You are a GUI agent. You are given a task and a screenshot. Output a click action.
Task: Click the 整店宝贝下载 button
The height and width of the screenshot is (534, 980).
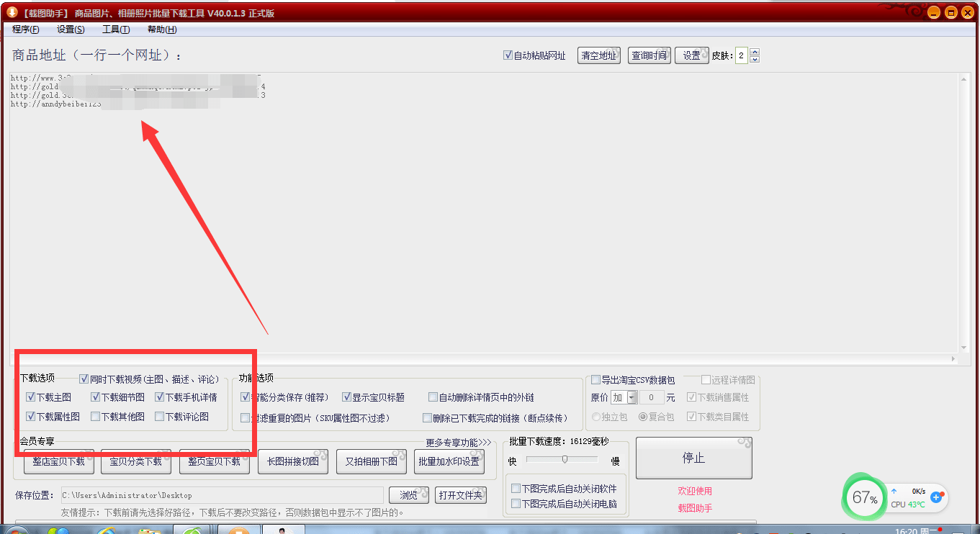(59, 461)
